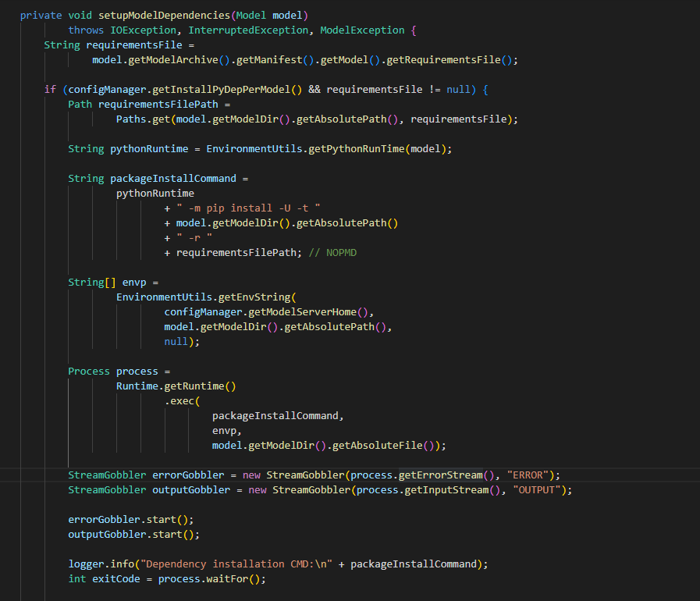Viewport: 700px width, 601px height.
Task: Click Process process declaration
Action: pos(113,372)
